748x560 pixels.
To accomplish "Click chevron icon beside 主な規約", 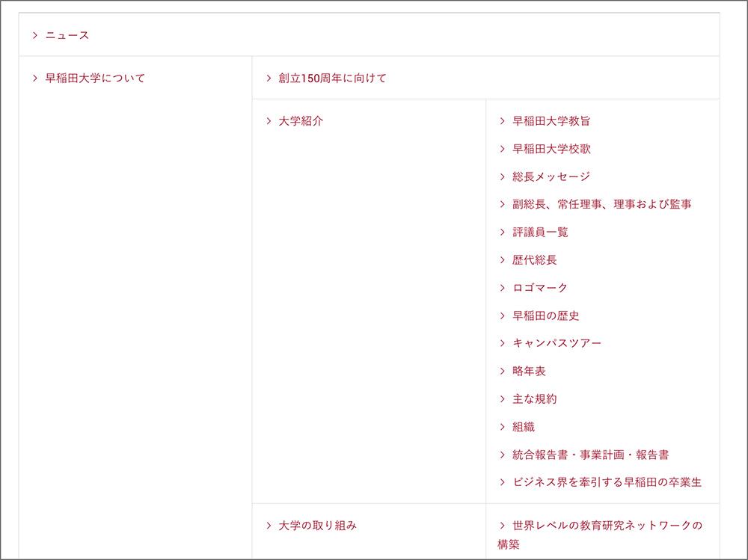I will click(x=502, y=399).
